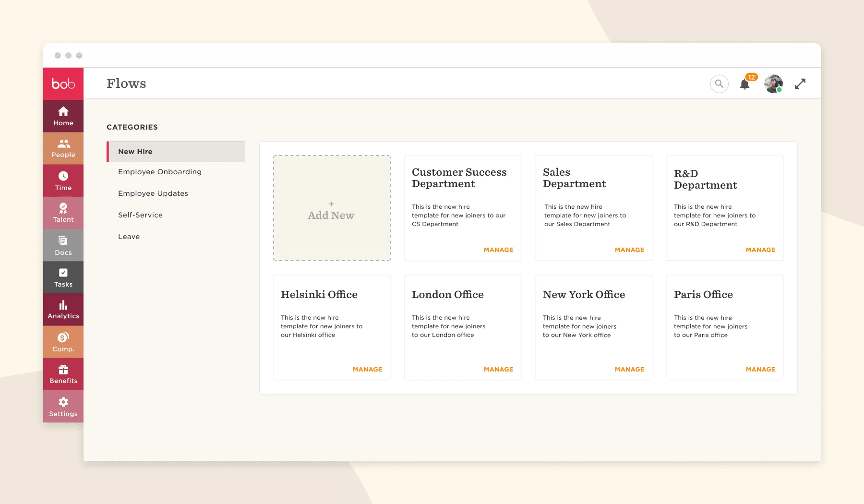The image size is (864, 504).
Task: Manage the Customer Success Department flow
Action: point(498,250)
